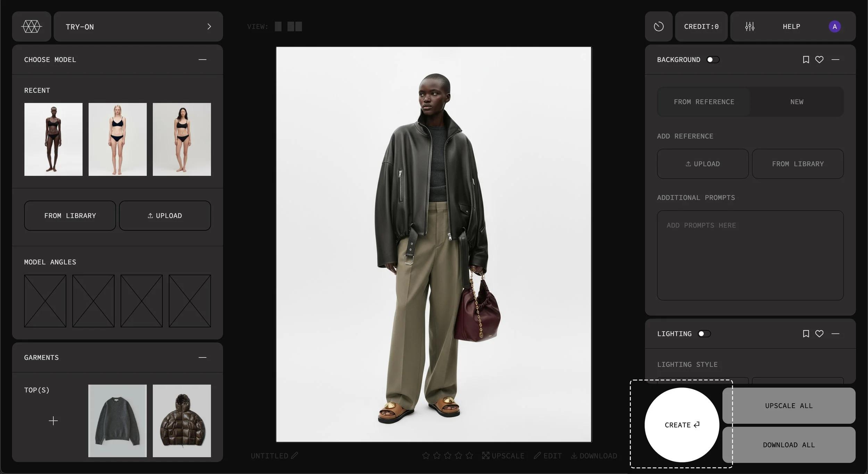This screenshot has width=868, height=474.
Task: Click the user avatar A
Action: coord(835,26)
